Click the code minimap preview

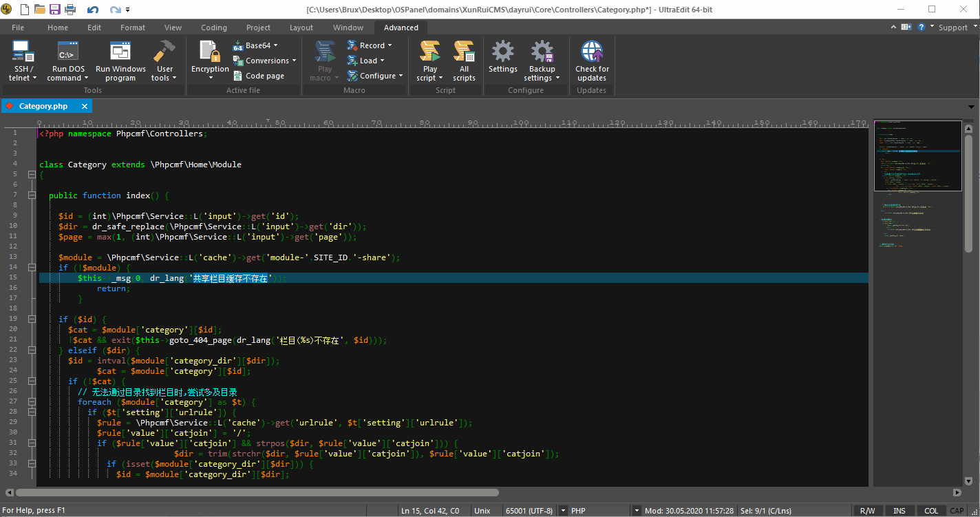917,156
